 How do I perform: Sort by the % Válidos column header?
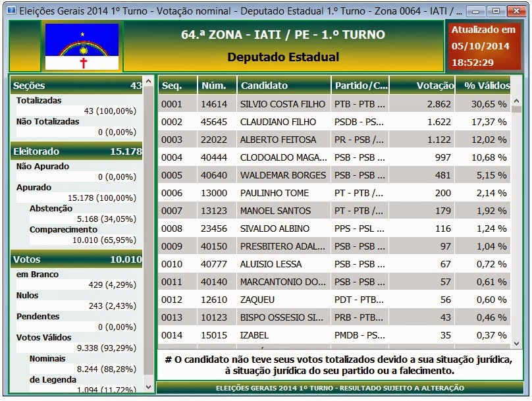tap(483, 85)
